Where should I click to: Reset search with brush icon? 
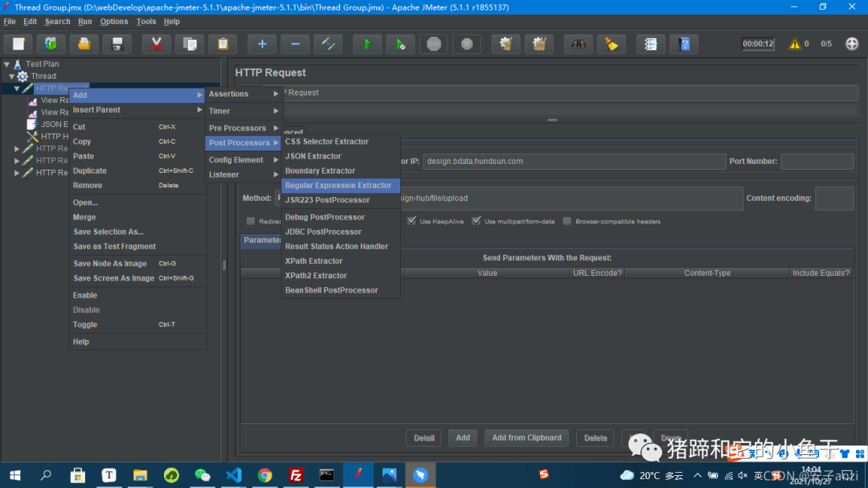point(612,43)
